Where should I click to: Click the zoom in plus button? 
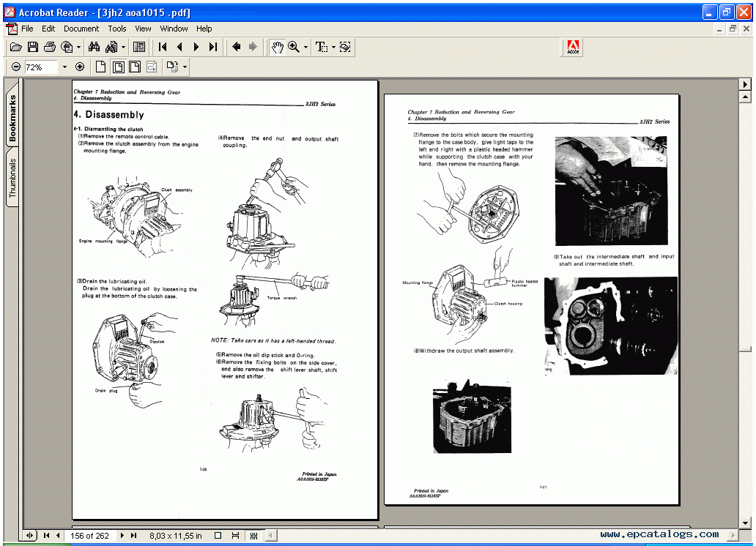pos(80,67)
